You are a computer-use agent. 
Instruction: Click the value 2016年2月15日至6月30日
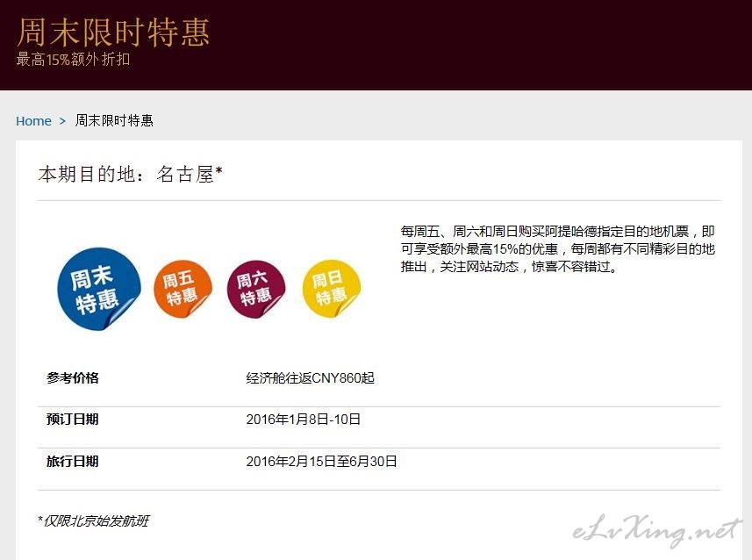point(321,462)
